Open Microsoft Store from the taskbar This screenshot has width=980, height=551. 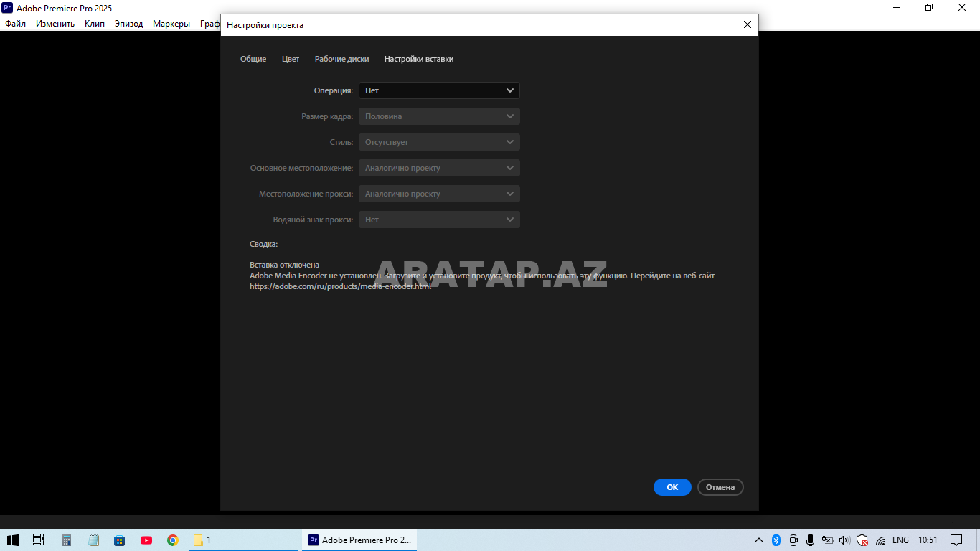pos(120,540)
